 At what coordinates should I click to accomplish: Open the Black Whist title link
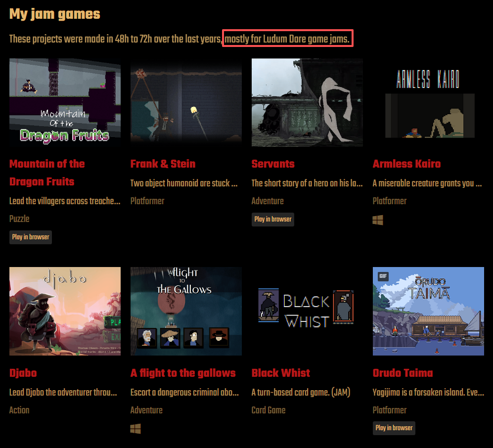[281, 373]
